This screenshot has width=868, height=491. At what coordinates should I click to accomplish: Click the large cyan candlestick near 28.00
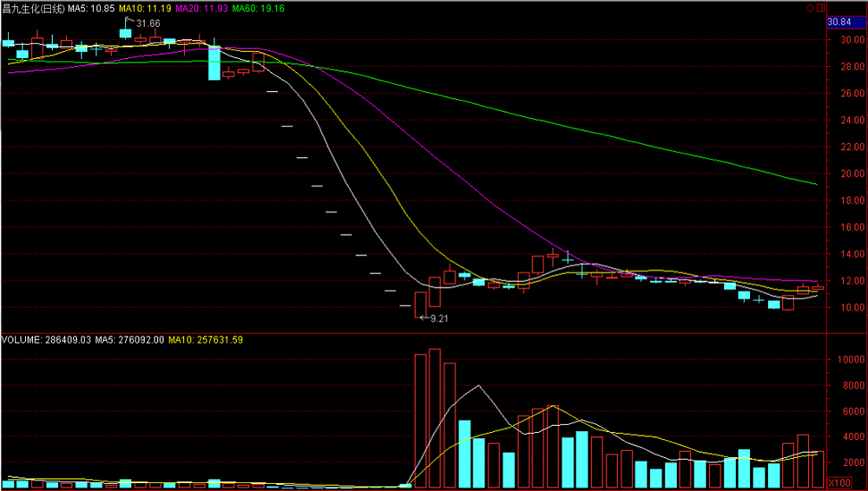click(214, 63)
